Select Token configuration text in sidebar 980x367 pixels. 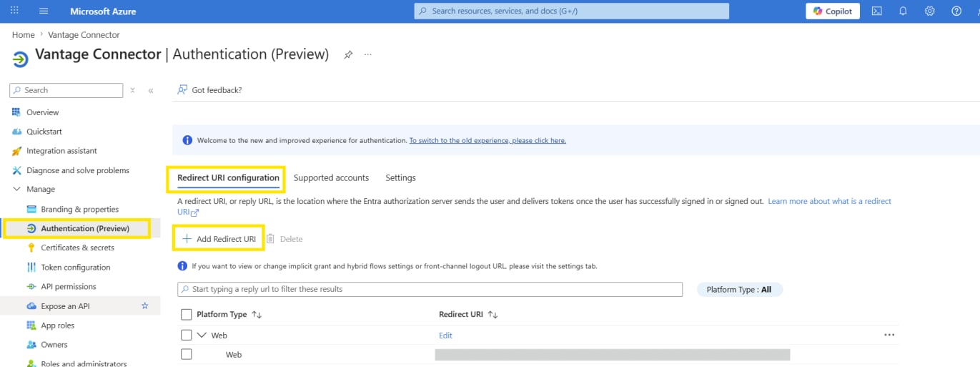tap(76, 267)
